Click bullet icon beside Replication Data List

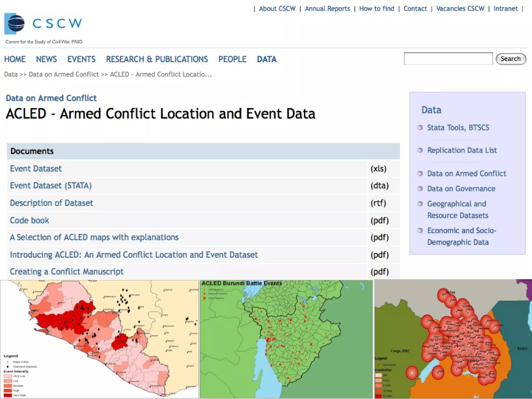[x=420, y=150]
